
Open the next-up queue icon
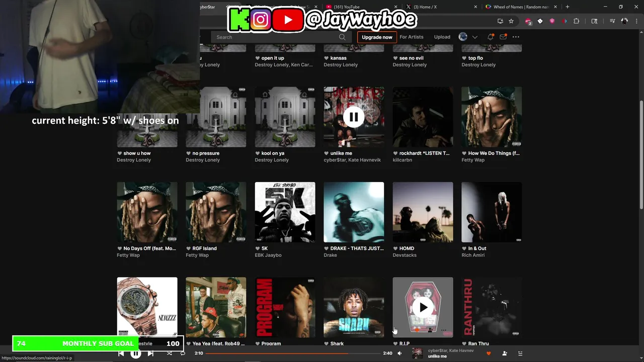click(x=520, y=353)
